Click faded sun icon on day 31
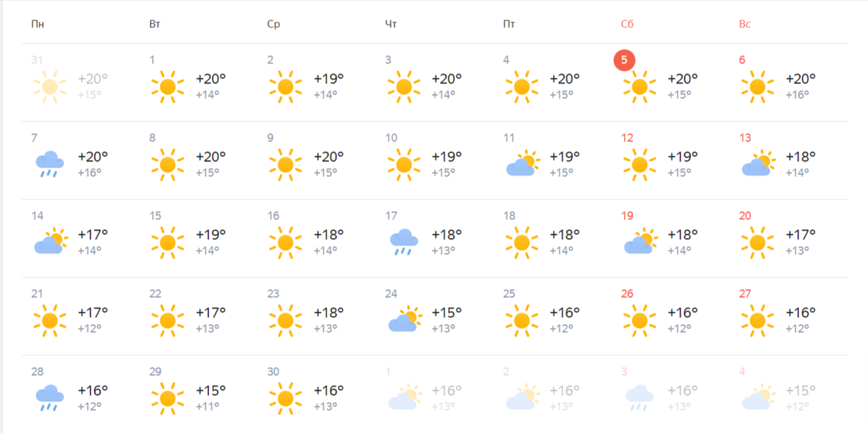The height and width of the screenshot is (434, 868). [x=49, y=87]
